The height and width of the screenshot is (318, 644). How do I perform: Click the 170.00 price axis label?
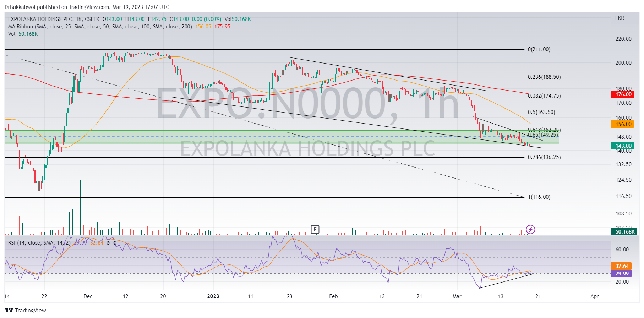tap(623, 103)
